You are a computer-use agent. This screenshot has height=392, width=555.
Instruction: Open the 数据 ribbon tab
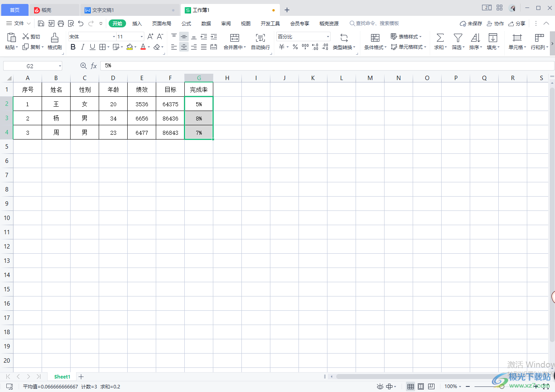pyautogui.click(x=206, y=23)
